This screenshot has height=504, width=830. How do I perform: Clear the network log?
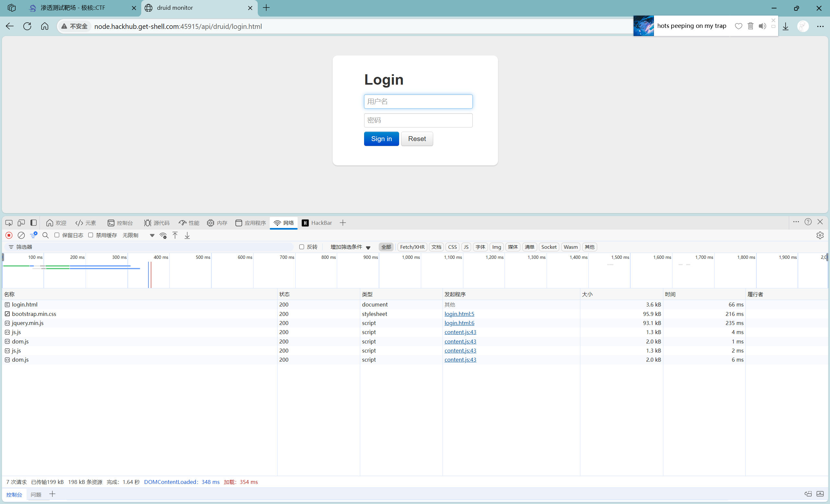21,235
